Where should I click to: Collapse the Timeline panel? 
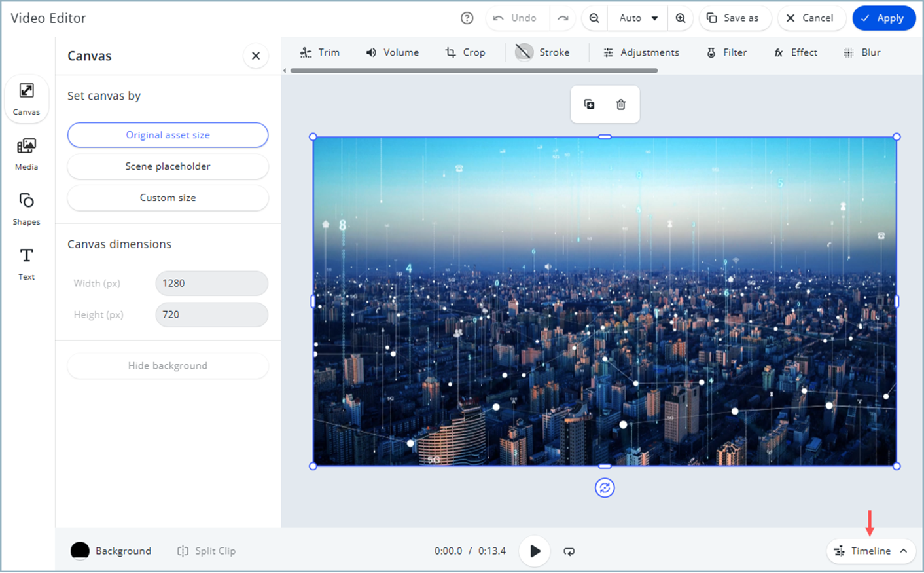pyautogui.click(x=871, y=551)
